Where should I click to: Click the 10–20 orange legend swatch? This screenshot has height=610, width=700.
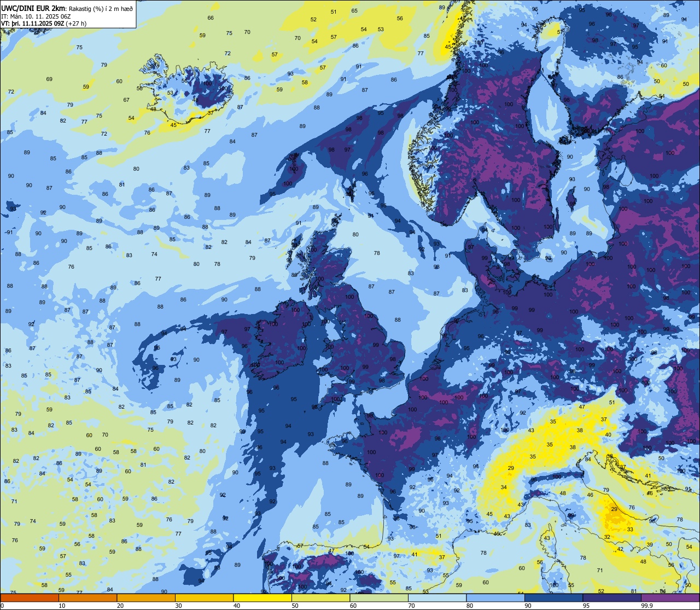click(87, 597)
